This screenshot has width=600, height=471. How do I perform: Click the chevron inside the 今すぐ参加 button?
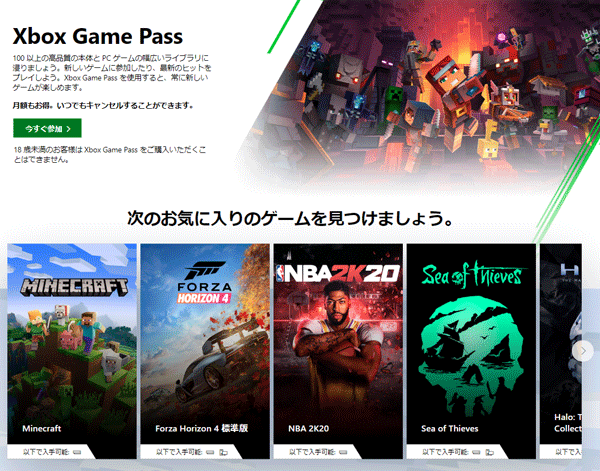click(x=69, y=129)
